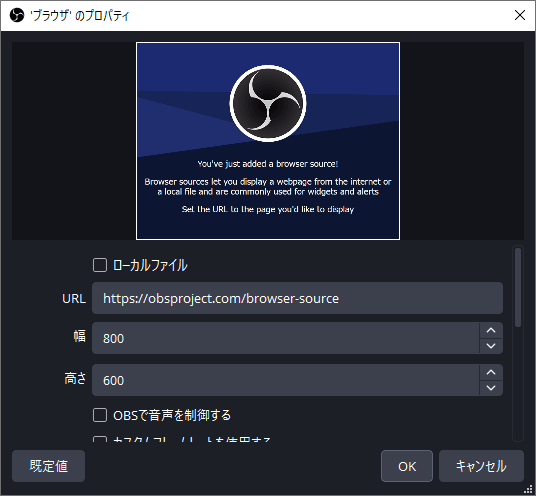Screen dimensions: 536x496
Task: Click the キャンセル button
Action: click(x=481, y=466)
